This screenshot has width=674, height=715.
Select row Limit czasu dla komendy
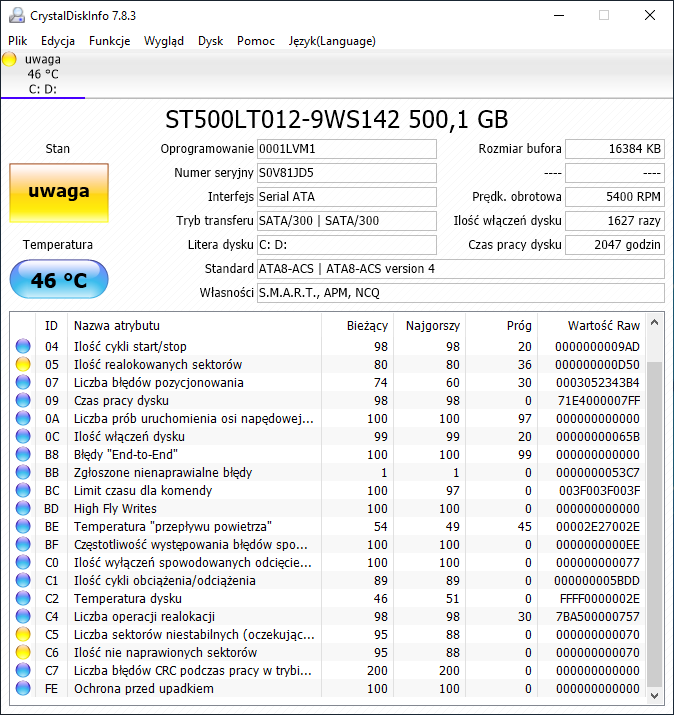tap(327, 491)
